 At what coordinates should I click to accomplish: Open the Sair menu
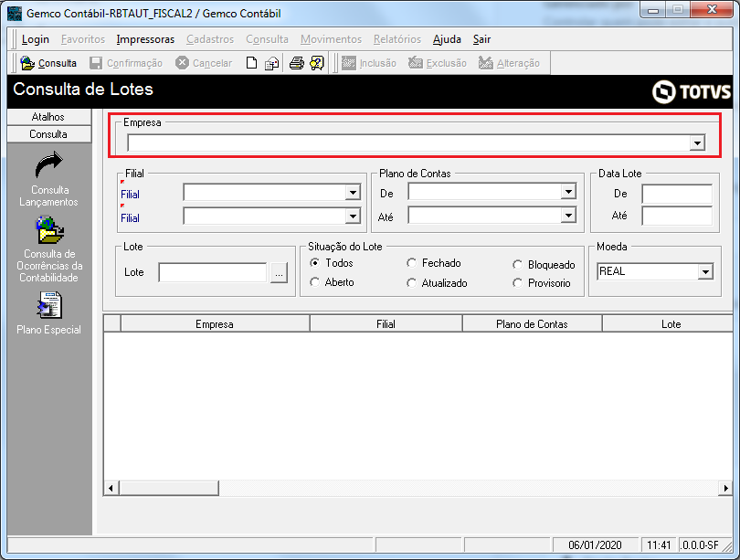481,39
